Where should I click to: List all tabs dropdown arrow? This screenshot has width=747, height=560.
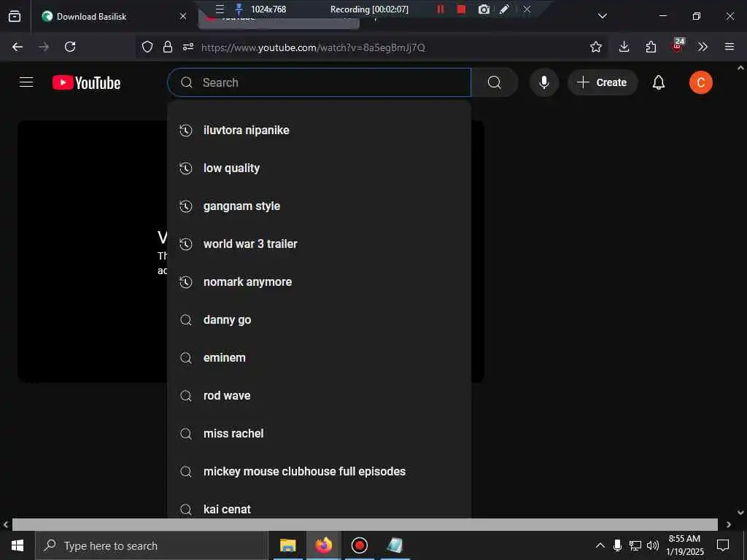click(x=602, y=16)
